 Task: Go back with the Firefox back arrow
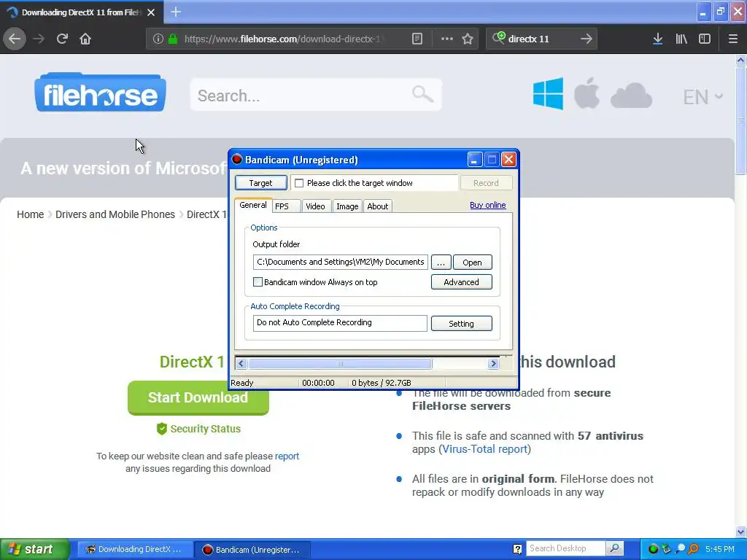(x=15, y=39)
